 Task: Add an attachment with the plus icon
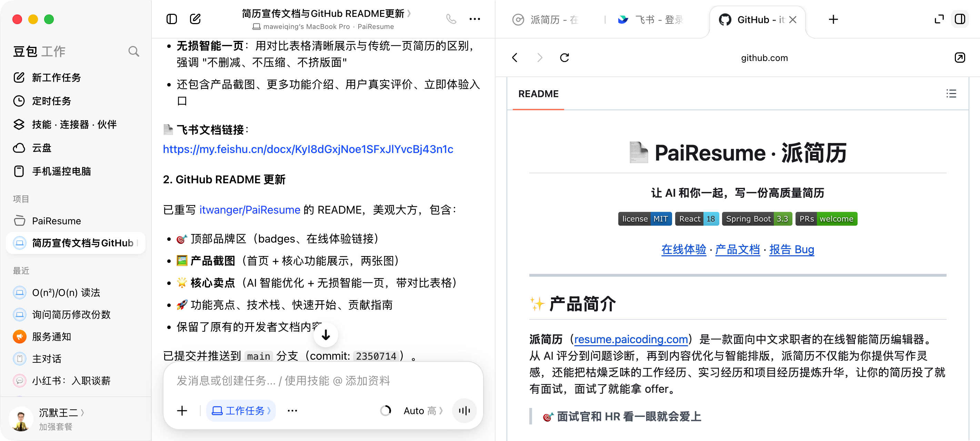(x=182, y=411)
